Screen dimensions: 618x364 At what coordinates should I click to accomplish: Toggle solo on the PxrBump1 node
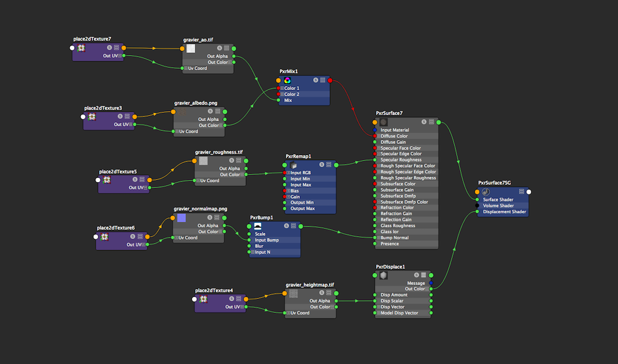pyautogui.click(x=286, y=226)
